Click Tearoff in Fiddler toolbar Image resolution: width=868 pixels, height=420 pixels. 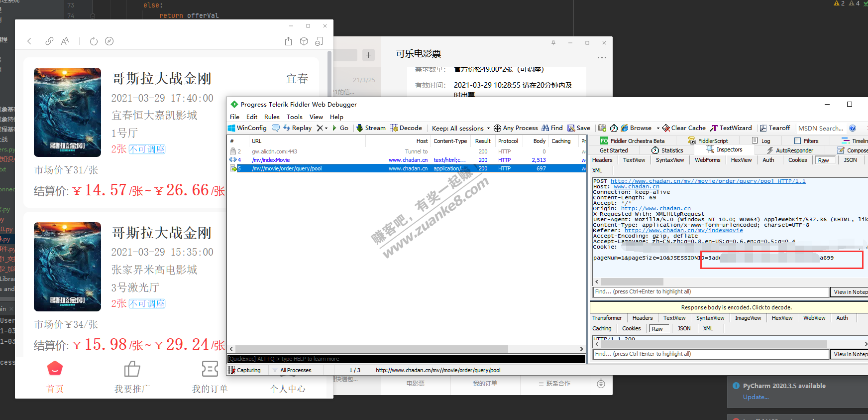click(775, 128)
